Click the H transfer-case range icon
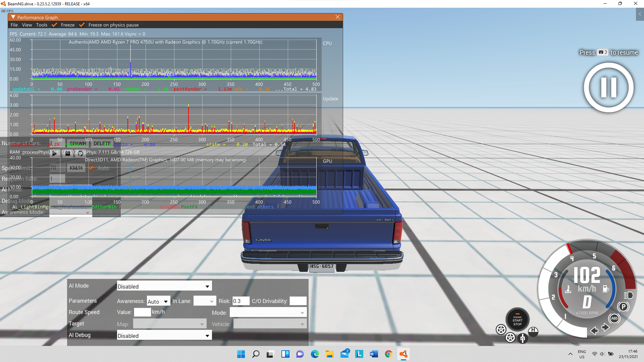Viewport: 644px width, 362px height. (x=533, y=330)
